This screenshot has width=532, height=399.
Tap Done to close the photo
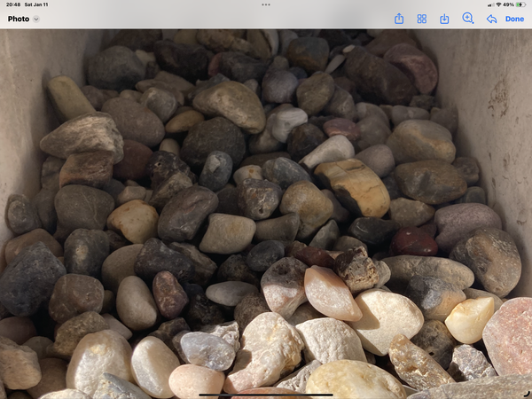[514, 19]
